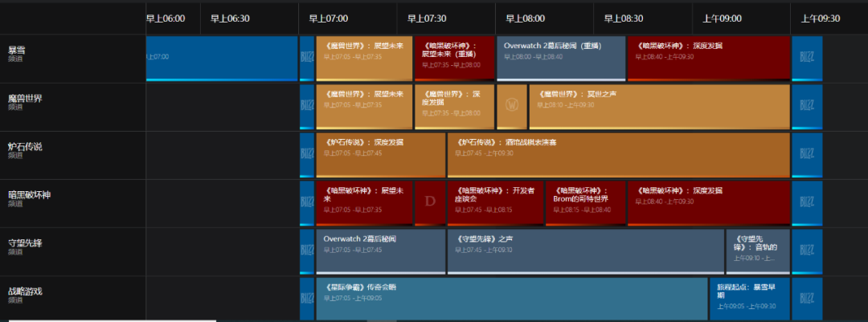Viewport: 868px width, 322px height.
Task: Open Overwatch 2幕后秘闻 07:05 to 07:45 event
Action: [380, 251]
